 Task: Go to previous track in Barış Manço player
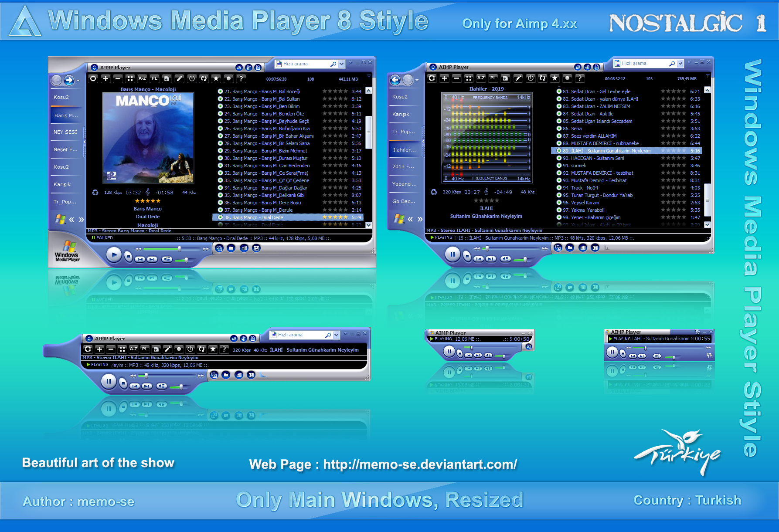click(x=139, y=259)
